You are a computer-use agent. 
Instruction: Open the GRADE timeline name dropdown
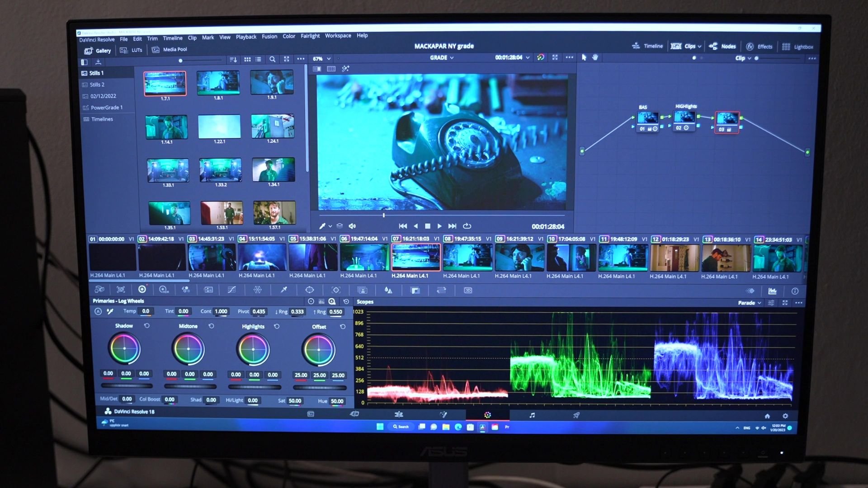tap(442, 58)
